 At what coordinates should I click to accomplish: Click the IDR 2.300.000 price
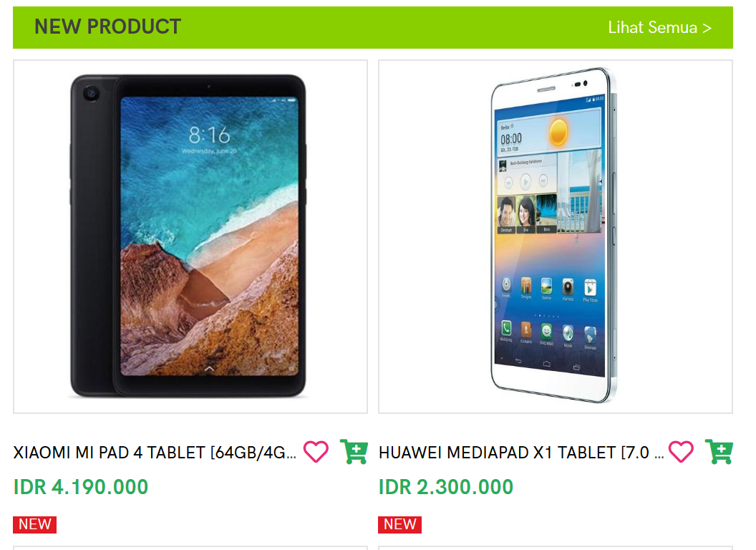point(446,487)
